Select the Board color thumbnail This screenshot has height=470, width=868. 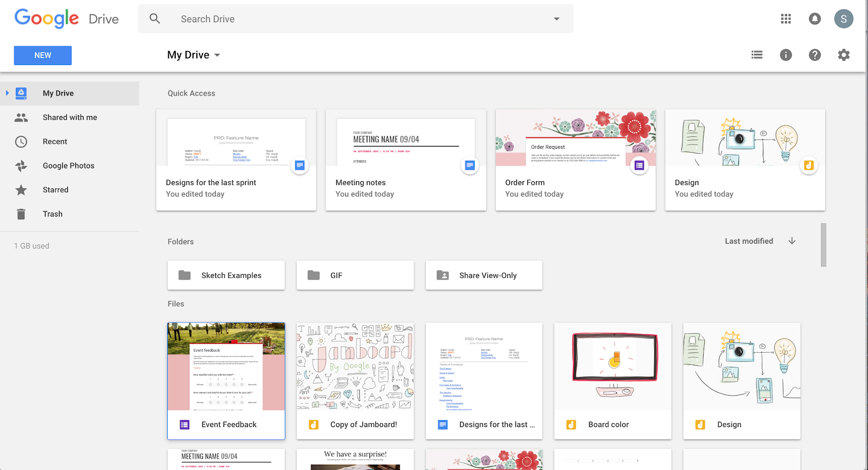(613, 367)
